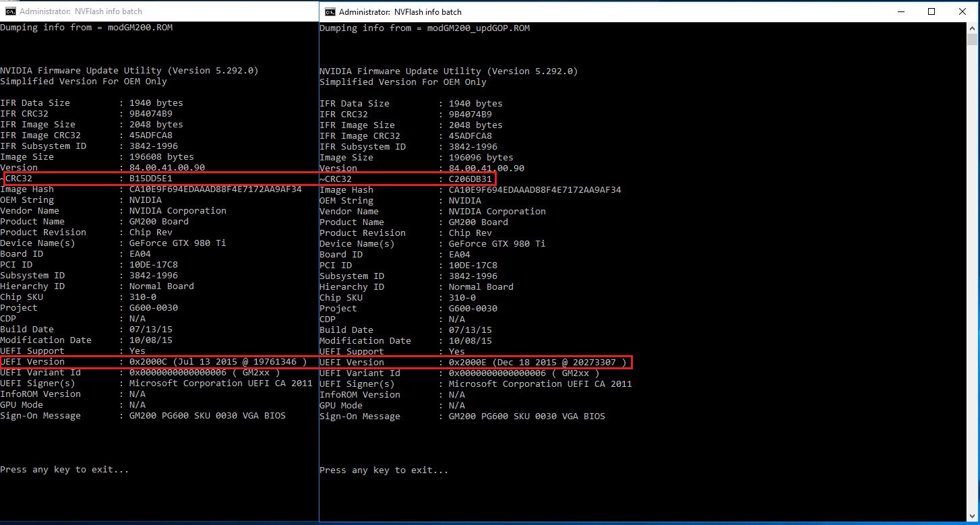Click Product Name 'GM200 Board' in modGM200.ROM window
The image size is (980, 525).
point(159,222)
